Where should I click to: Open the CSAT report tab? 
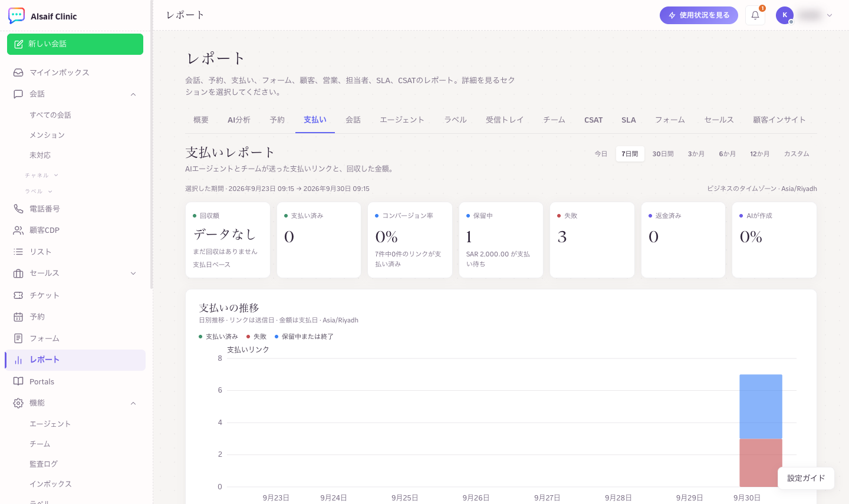pyautogui.click(x=594, y=120)
